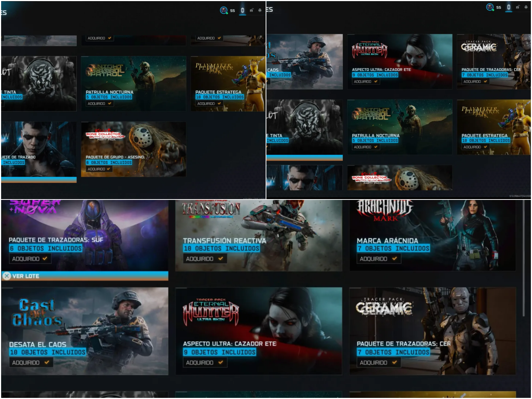The image size is (532, 399).
Task: Click level number 55 in the top-left screenshot
Action: click(232, 11)
